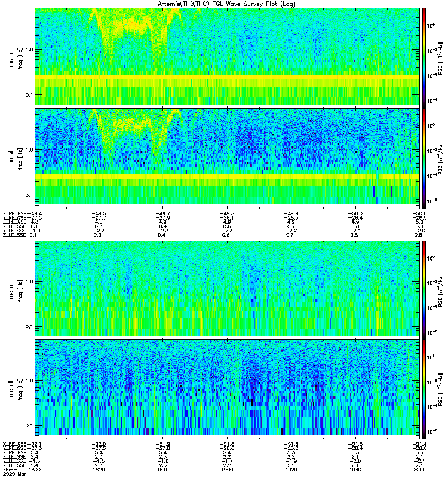
Task: Click the 1.0 tick label of the THC B⊥ panel
Action: (29, 281)
